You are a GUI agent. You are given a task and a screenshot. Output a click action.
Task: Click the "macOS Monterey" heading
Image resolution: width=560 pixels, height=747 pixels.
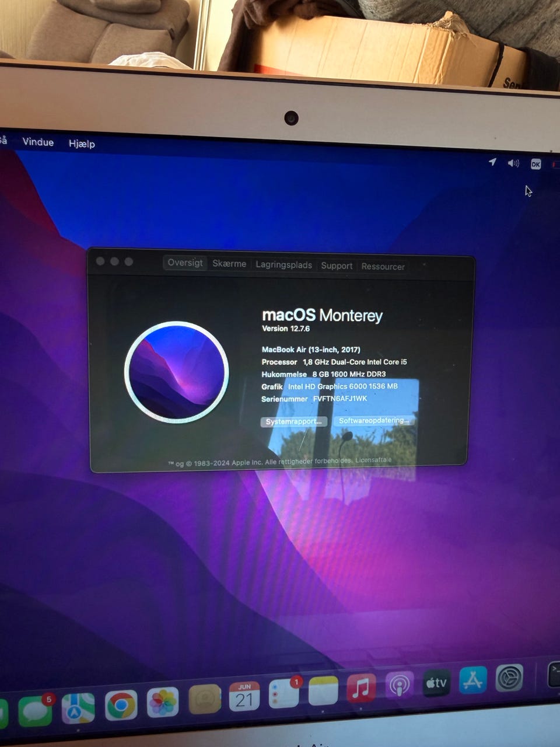322,315
